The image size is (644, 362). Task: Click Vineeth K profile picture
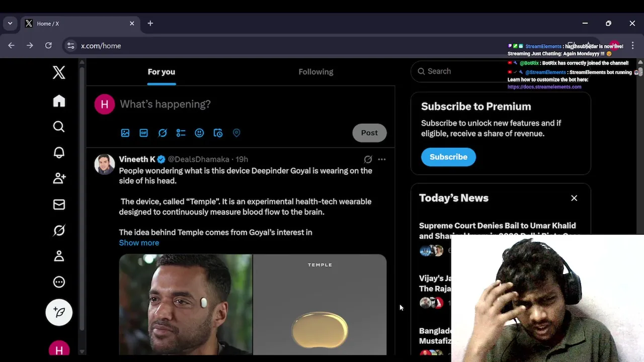click(105, 164)
